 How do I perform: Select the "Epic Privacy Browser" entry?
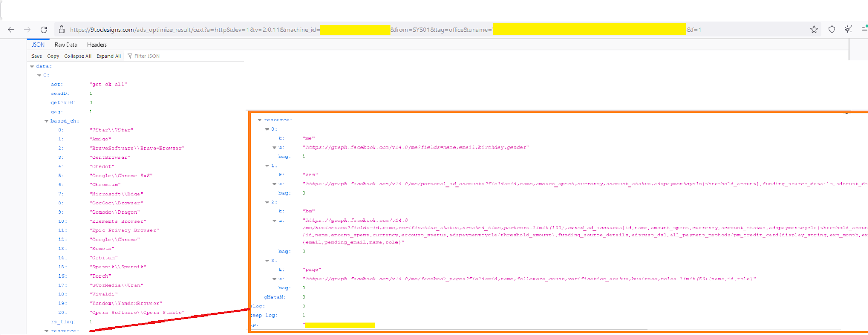(124, 230)
